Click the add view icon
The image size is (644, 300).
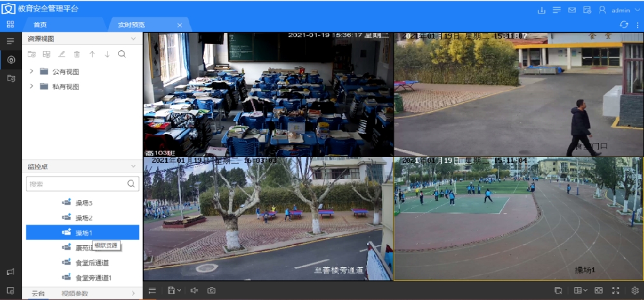[47, 54]
